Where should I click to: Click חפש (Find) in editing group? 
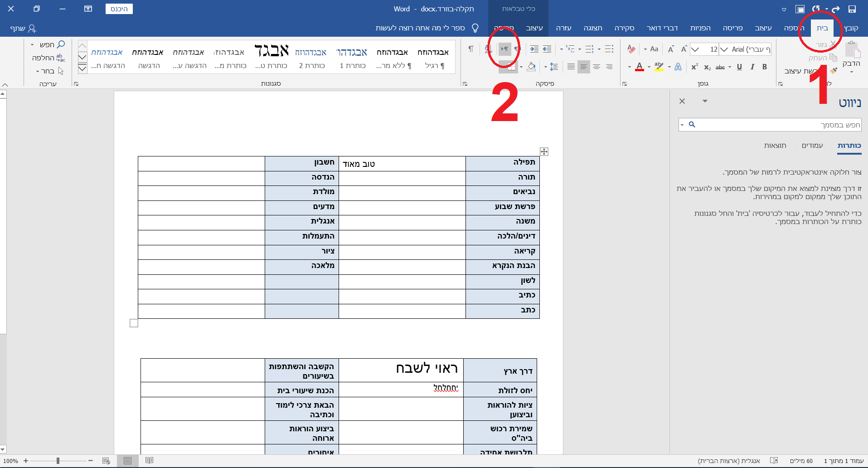pyautogui.click(x=52, y=44)
